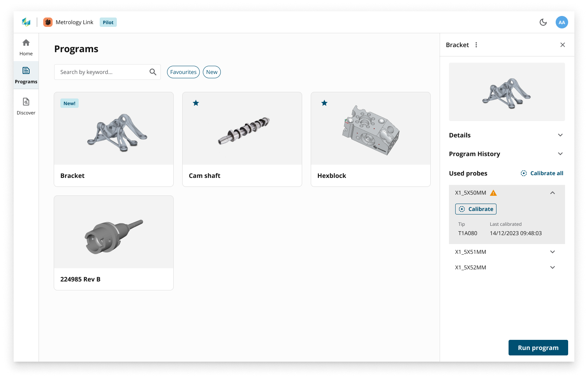
Task: Collapse the X1_5X50MM probe entry
Action: click(552, 193)
